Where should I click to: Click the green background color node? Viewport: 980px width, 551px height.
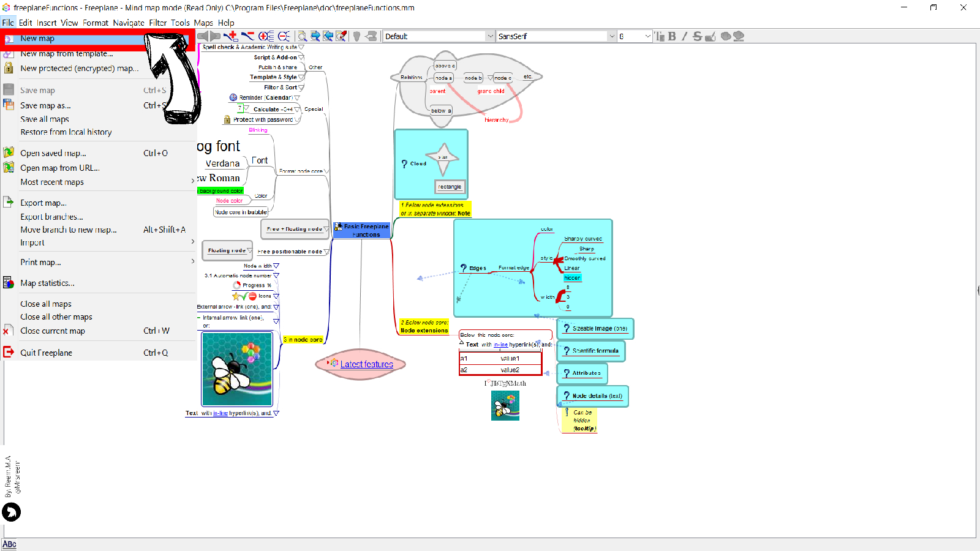tap(221, 191)
